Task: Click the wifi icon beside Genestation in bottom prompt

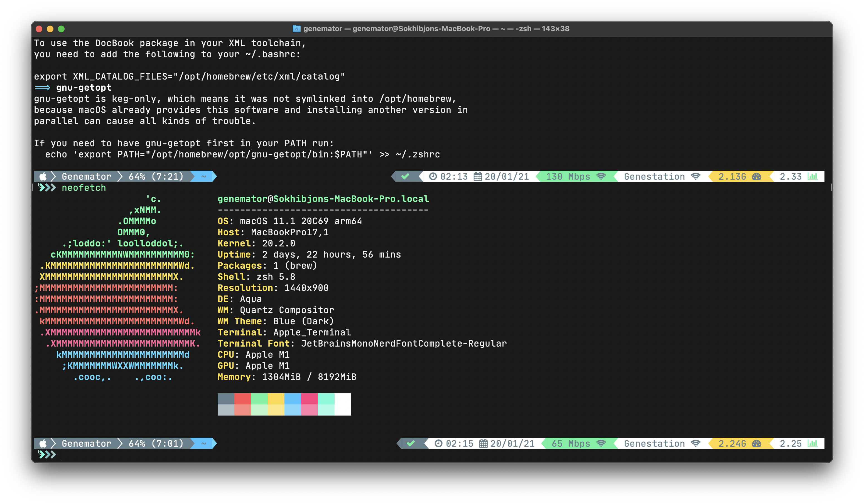Action: [696, 443]
